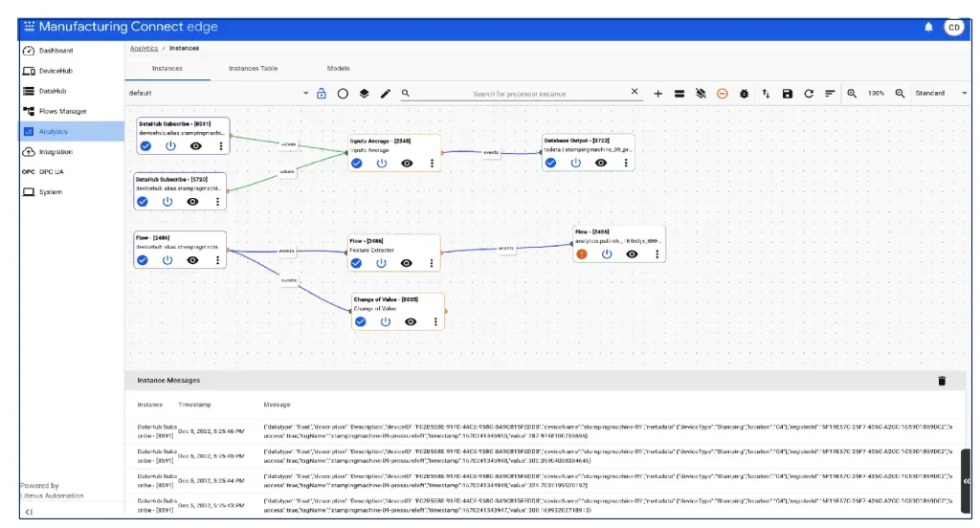Add a new processor with plus icon
Screen dimensions: 980x528
tap(658, 94)
